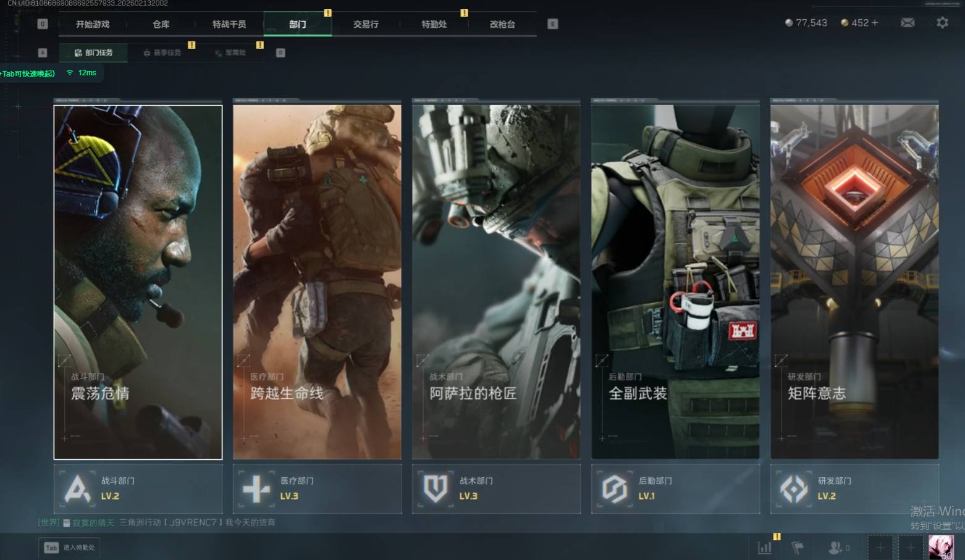Select the 部门任务 sub-tab
Screen dimensions: 965x560
(x=93, y=53)
